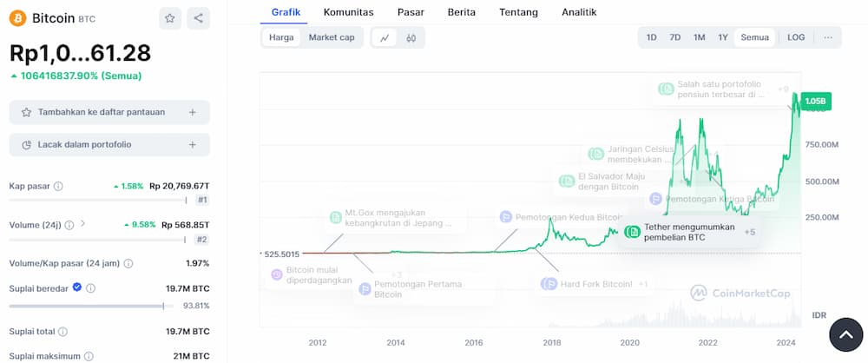Viewport: 868px width, 363px height.
Task: Expand the +9 events on pension portfolio
Action: [x=783, y=89]
